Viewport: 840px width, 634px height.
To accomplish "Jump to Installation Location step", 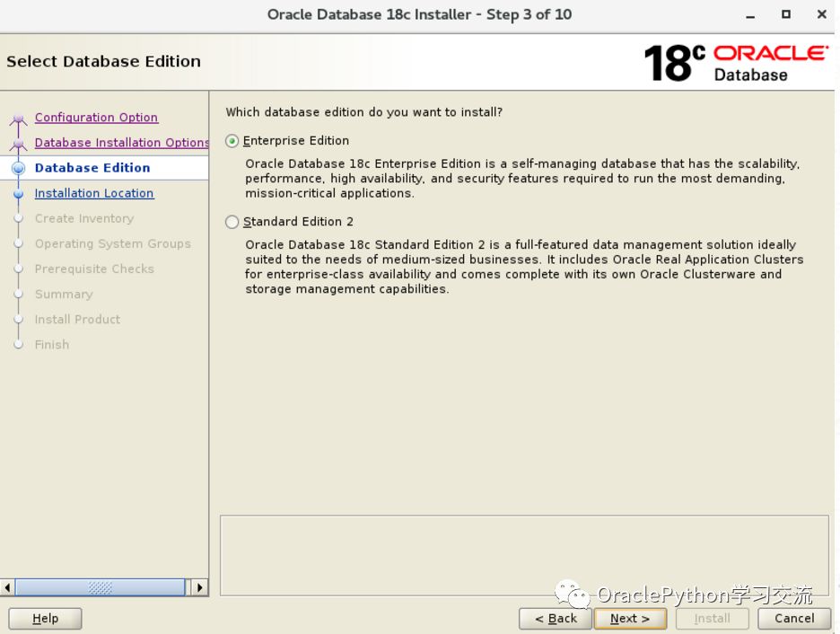I will (94, 193).
